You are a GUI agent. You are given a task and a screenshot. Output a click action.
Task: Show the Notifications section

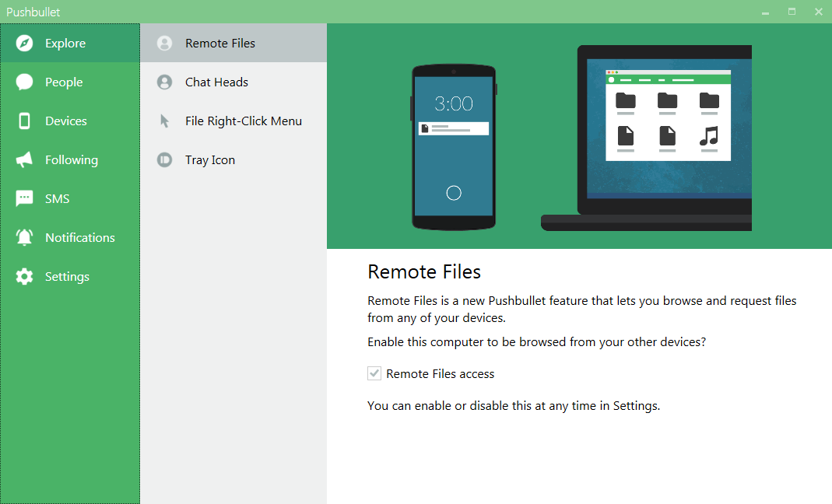(70, 237)
